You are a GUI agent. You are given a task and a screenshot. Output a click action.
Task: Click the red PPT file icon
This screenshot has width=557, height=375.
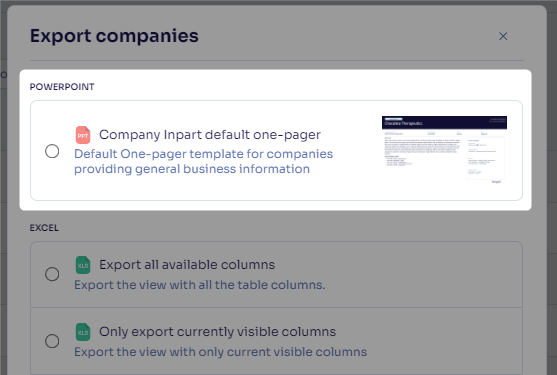coord(83,135)
